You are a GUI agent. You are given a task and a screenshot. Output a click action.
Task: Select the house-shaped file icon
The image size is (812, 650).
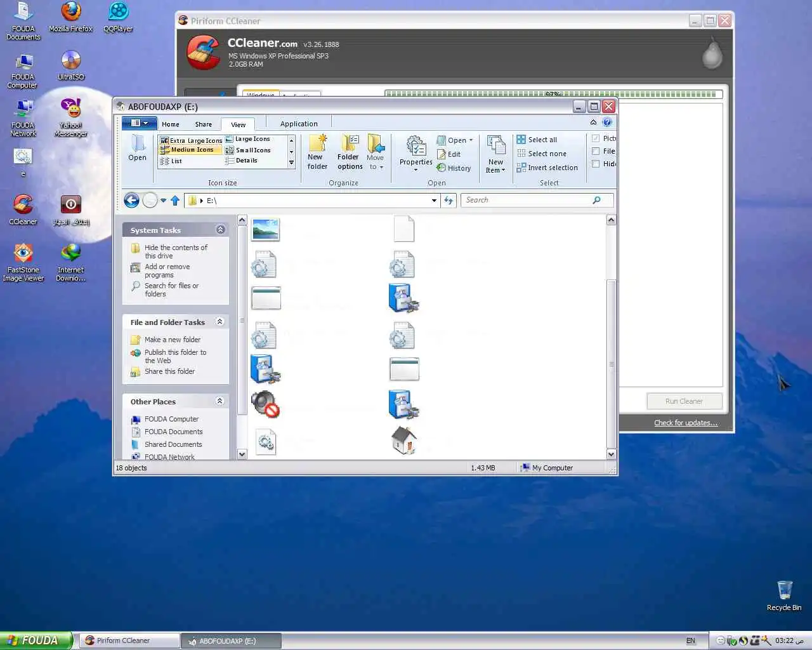(x=404, y=441)
